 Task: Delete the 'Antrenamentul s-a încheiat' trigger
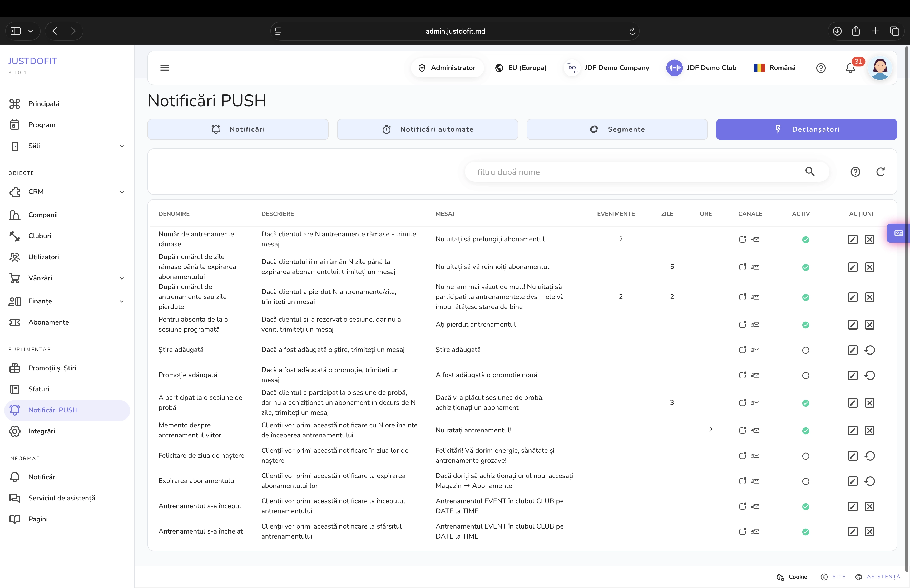tap(869, 531)
